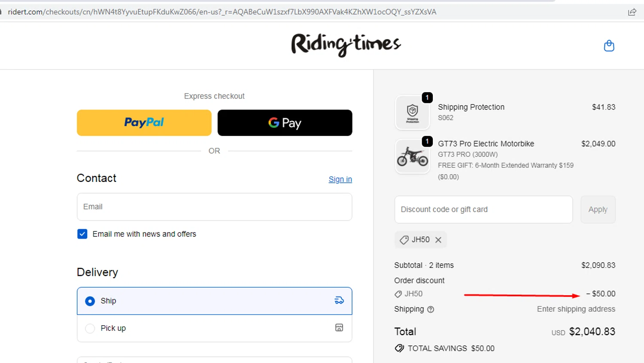The height and width of the screenshot is (363, 644).
Task: Focus the Discount code or gift card field
Action: pyautogui.click(x=483, y=209)
